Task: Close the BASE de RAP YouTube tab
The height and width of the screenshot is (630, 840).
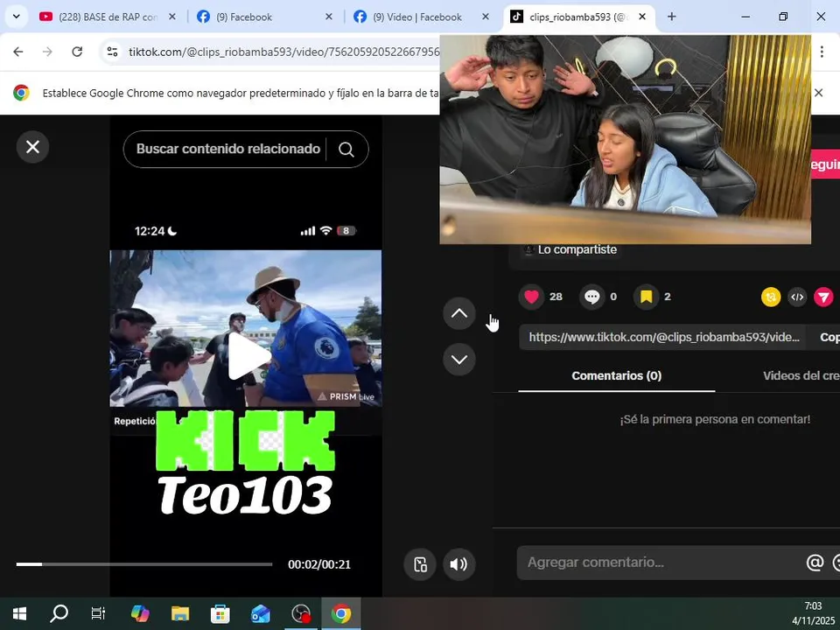Action: click(x=172, y=17)
